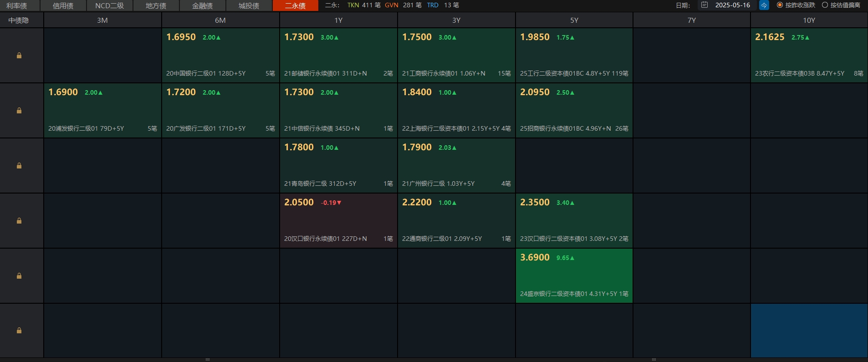Screen dimensions: 868x362
Task: Select 按昨收涨跌 radio option
Action: coord(796,5)
